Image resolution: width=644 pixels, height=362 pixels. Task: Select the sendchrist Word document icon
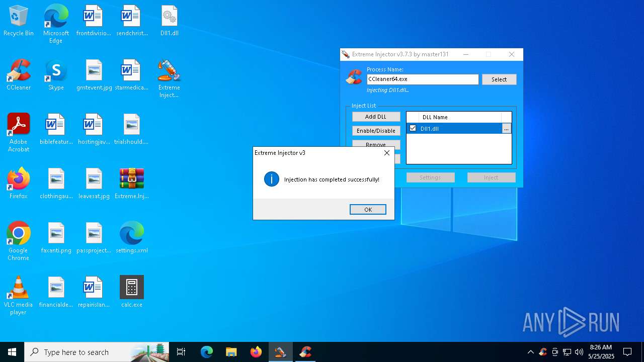pos(132,21)
